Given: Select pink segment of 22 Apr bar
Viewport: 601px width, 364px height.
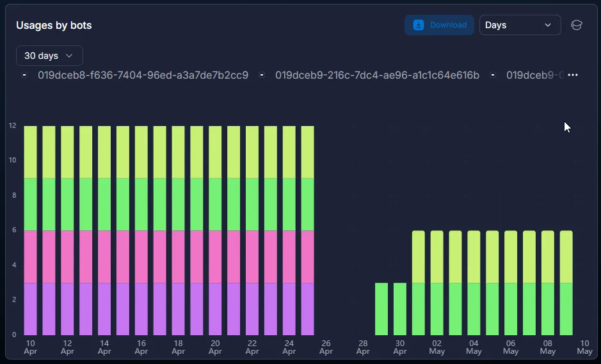Looking at the screenshot, I should tap(252, 257).
